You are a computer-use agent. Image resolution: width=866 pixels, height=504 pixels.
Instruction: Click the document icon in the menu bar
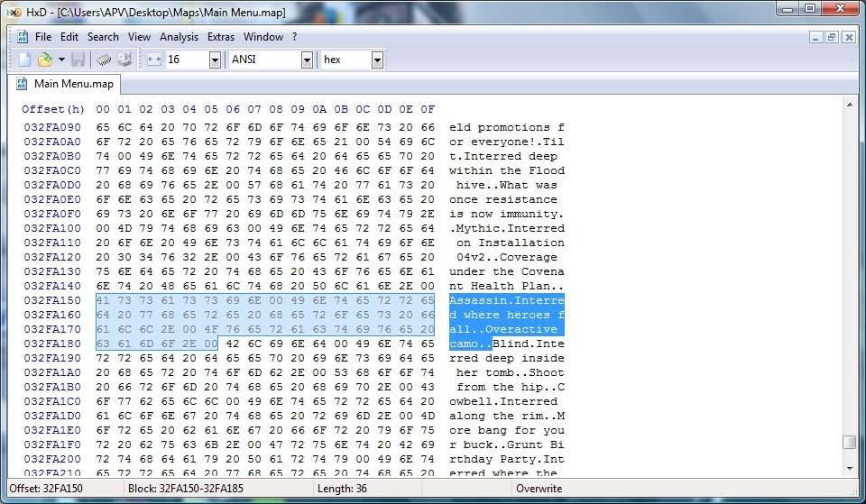click(21, 37)
